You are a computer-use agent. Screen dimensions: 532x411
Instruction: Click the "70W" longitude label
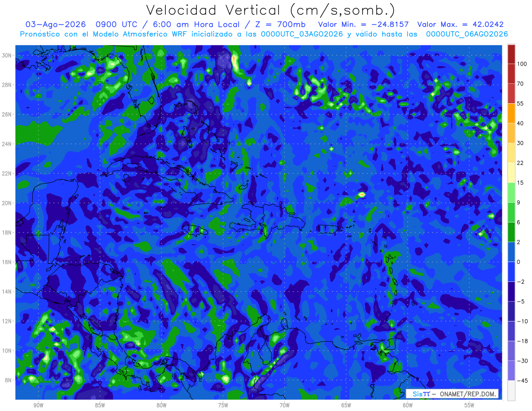tap(285, 405)
